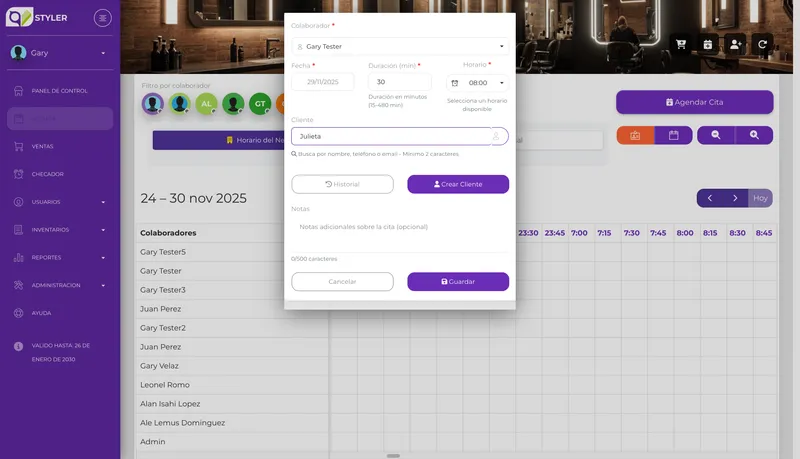The height and width of the screenshot is (459, 800).
Task: Click the 8:00 time column header
Action: coord(685,233)
